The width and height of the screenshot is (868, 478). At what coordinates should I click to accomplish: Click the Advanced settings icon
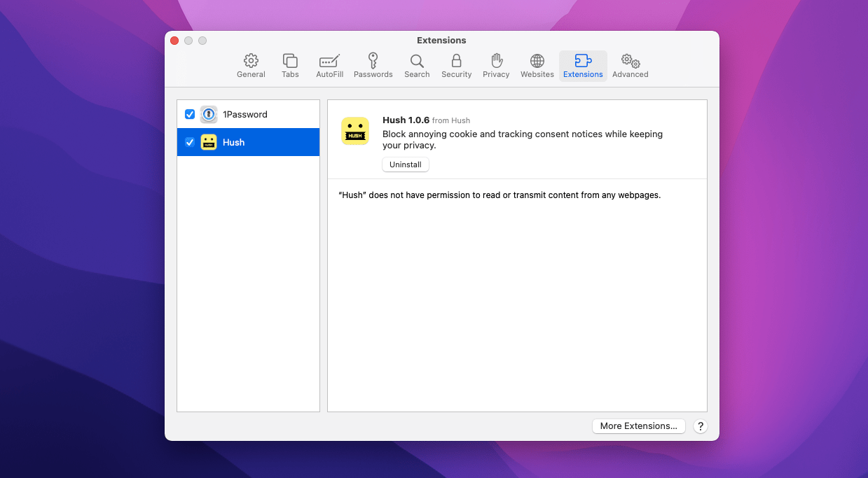pos(629,65)
